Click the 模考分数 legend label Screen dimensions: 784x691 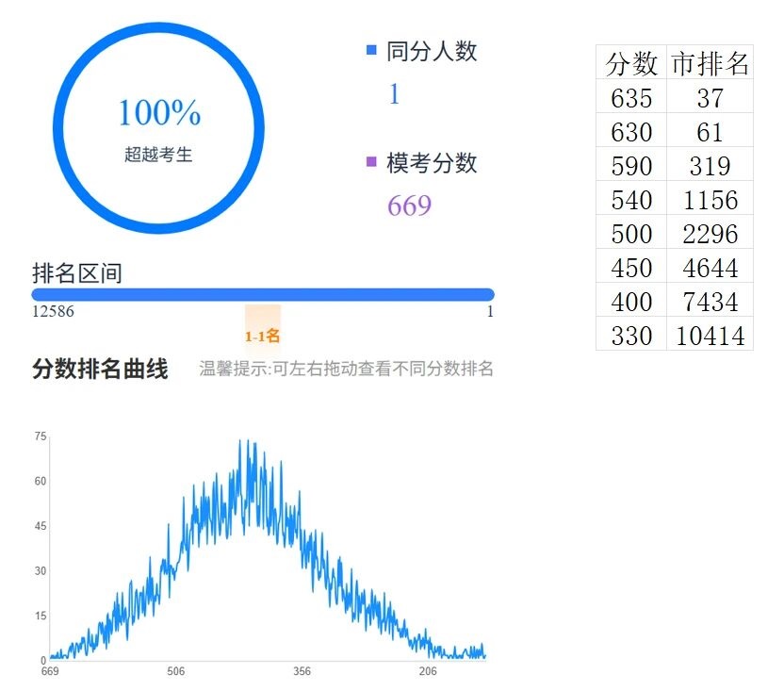pyautogui.click(x=432, y=163)
